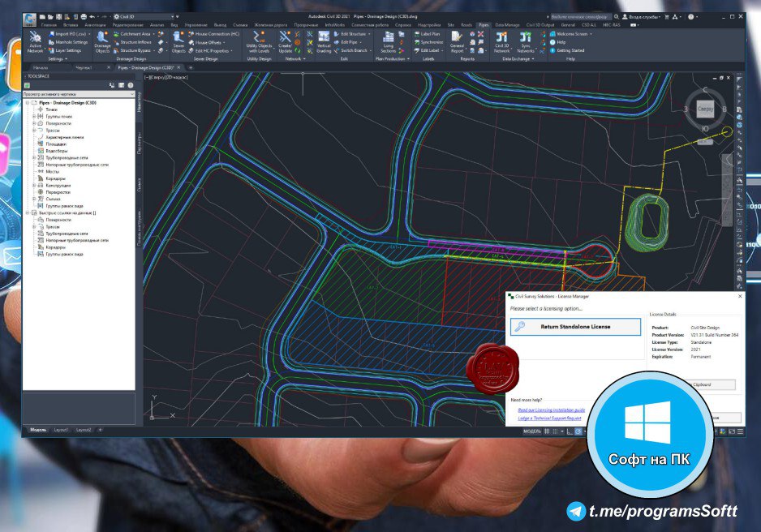Open the Toolspace active drawing view combo box

(79, 94)
